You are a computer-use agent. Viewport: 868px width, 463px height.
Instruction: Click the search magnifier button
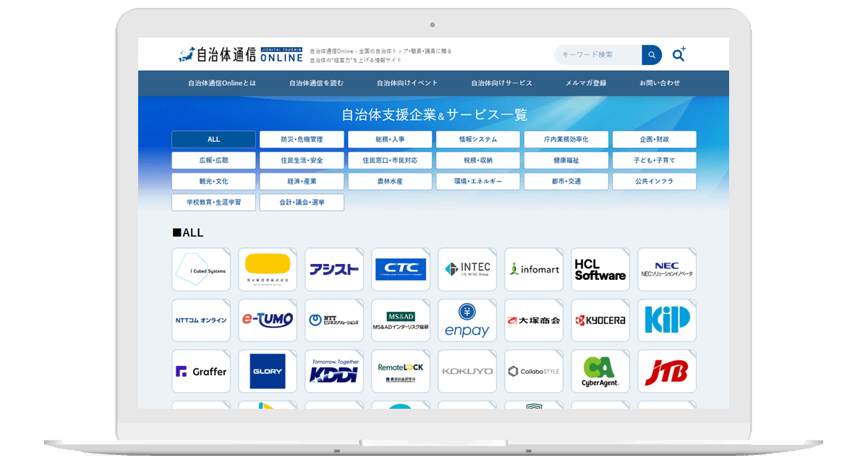tap(651, 55)
